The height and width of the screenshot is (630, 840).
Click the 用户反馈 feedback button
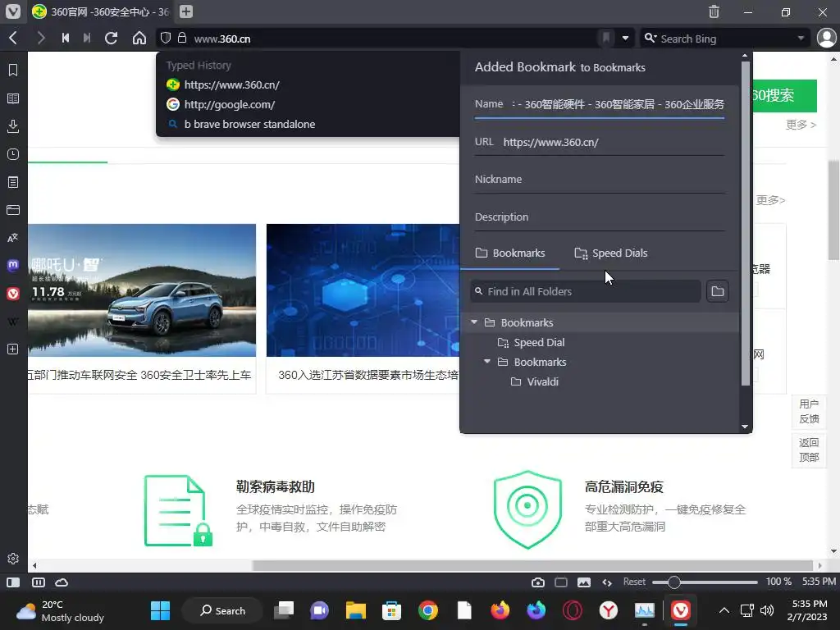[x=808, y=412]
